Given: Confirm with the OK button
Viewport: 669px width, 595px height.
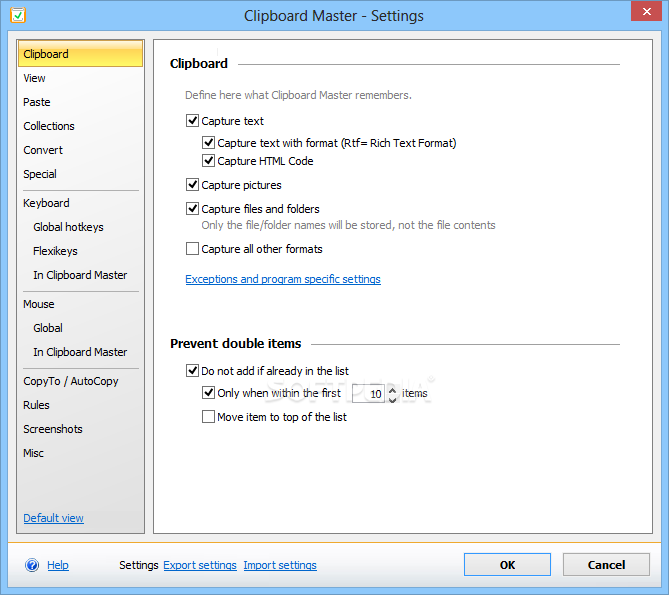Looking at the screenshot, I should coord(507,565).
